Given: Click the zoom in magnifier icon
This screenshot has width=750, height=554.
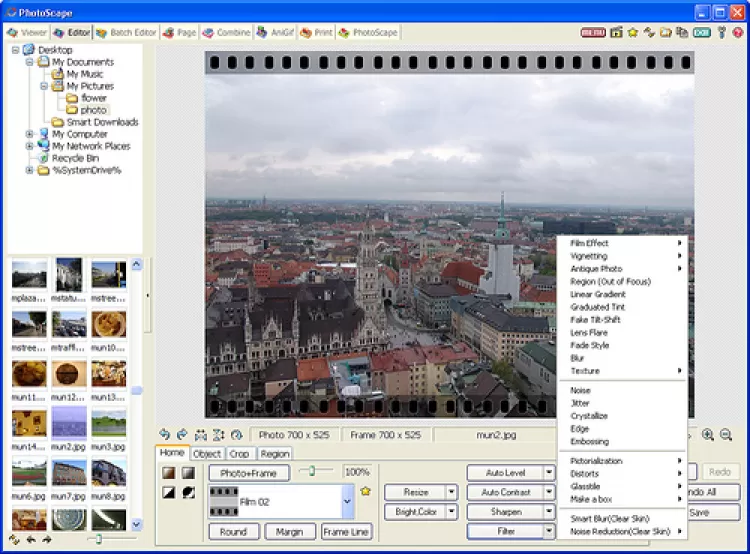Looking at the screenshot, I should 708,435.
